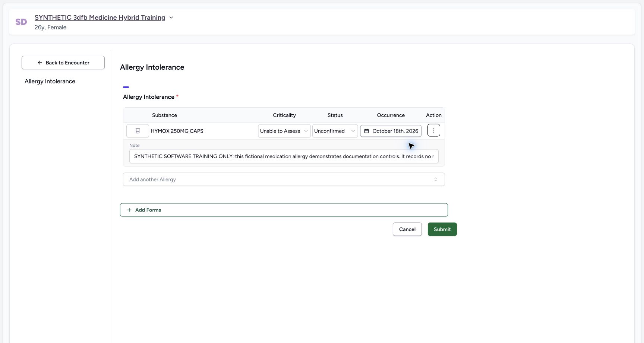
Task: Open the Unable to Assess criticality dropdown
Action: coord(284,131)
